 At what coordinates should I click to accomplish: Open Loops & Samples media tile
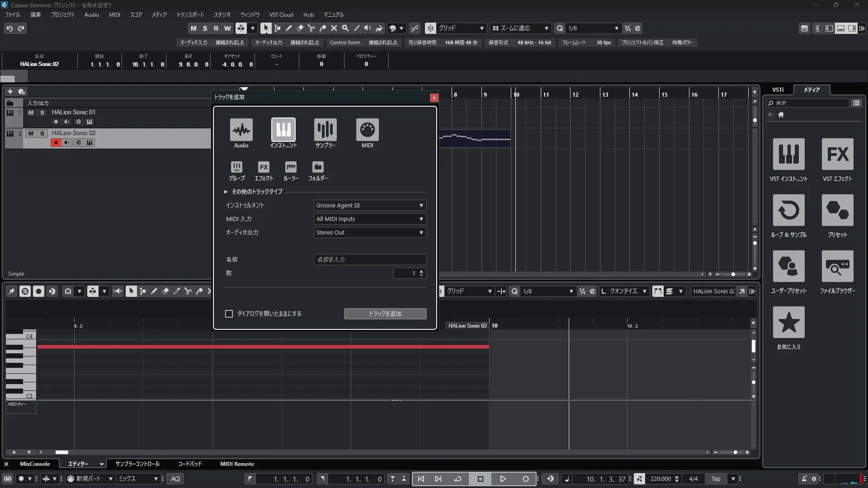point(788,211)
